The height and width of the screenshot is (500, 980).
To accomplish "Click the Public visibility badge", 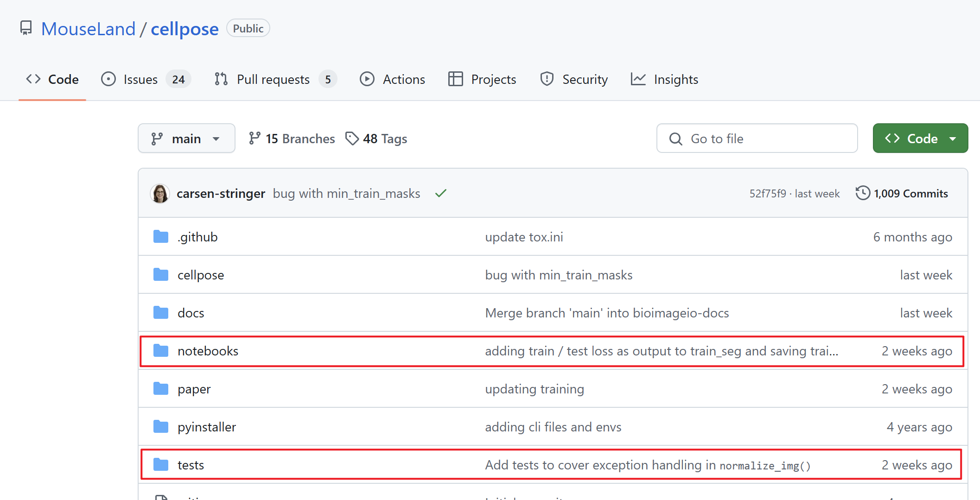I will click(248, 28).
